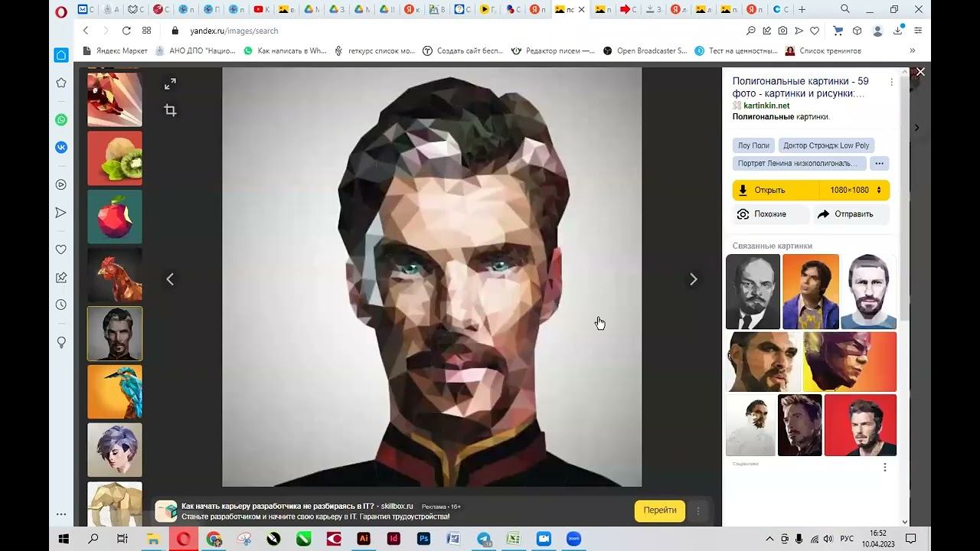Viewport: 980px width, 551px height.
Task: Open the viewer in fullscreen mode
Action: click(170, 83)
